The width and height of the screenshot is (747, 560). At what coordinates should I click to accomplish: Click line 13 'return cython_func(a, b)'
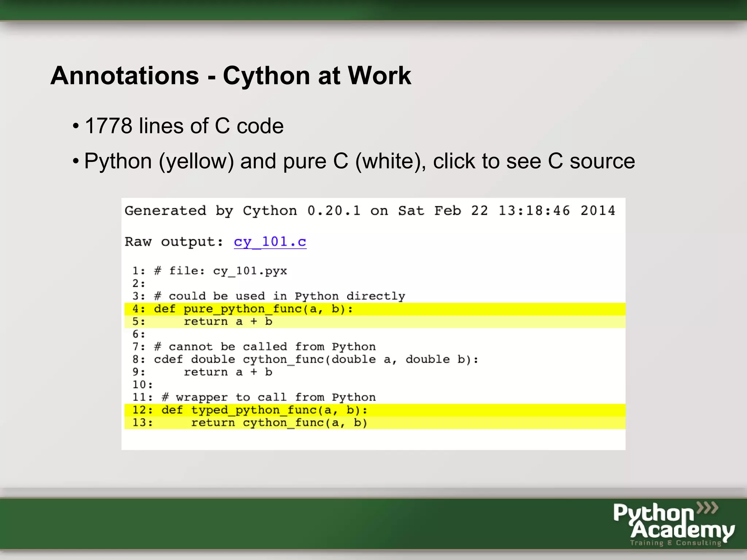[375, 423]
